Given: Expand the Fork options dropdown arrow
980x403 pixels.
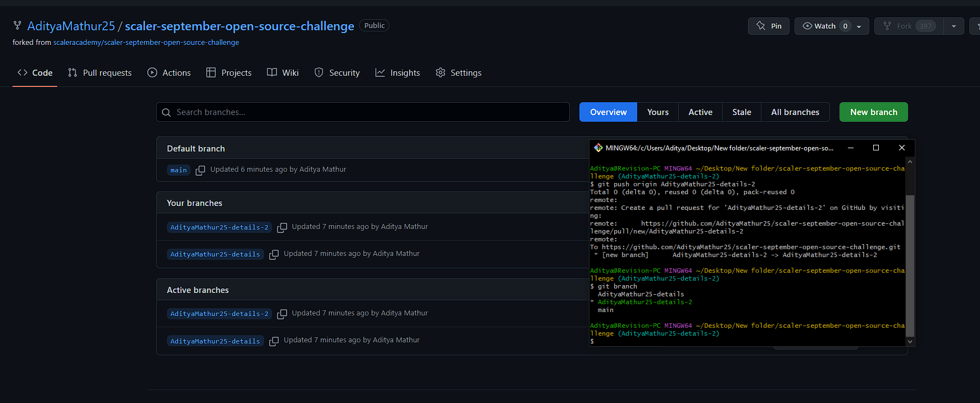Looking at the screenshot, I should tap(954, 26).
